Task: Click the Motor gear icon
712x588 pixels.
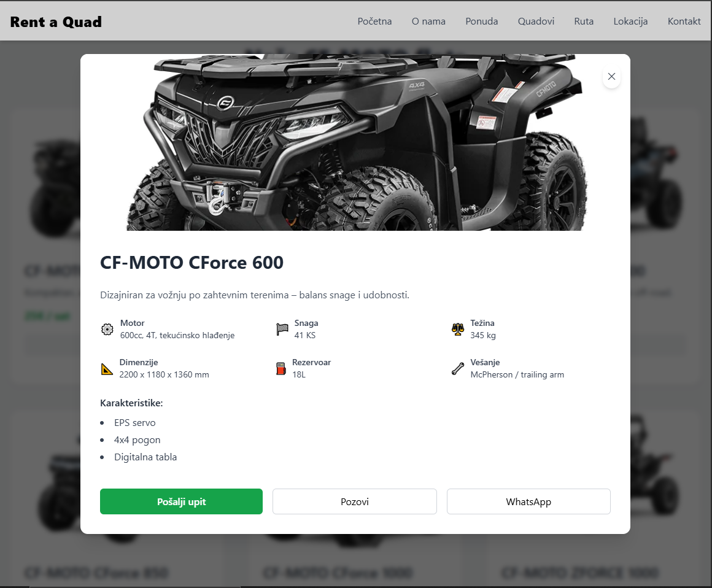Action: [x=107, y=329]
